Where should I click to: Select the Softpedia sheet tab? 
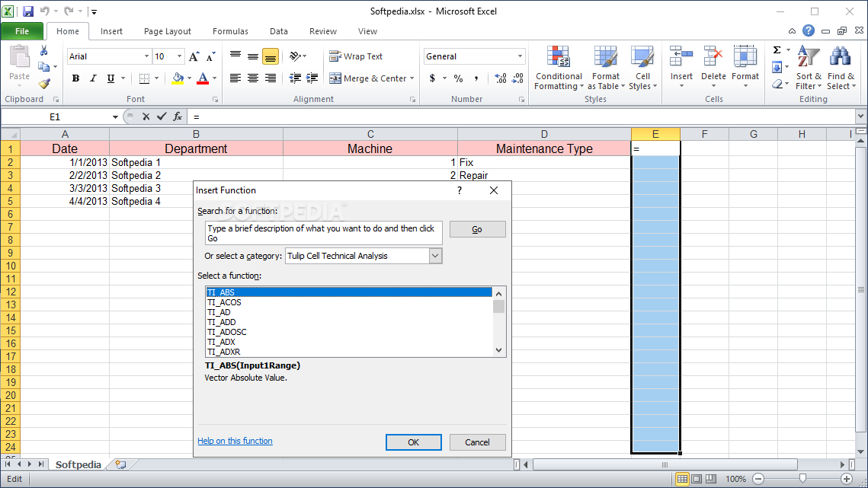pyautogui.click(x=78, y=464)
